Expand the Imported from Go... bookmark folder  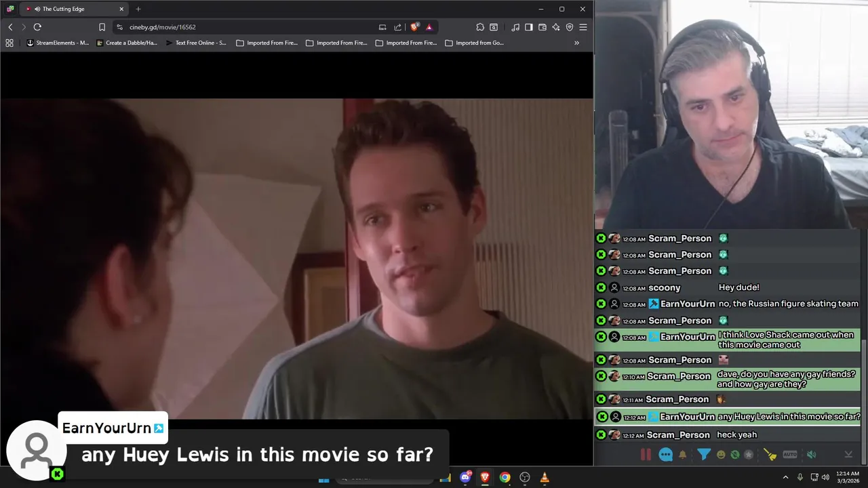(x=475, y=43)
